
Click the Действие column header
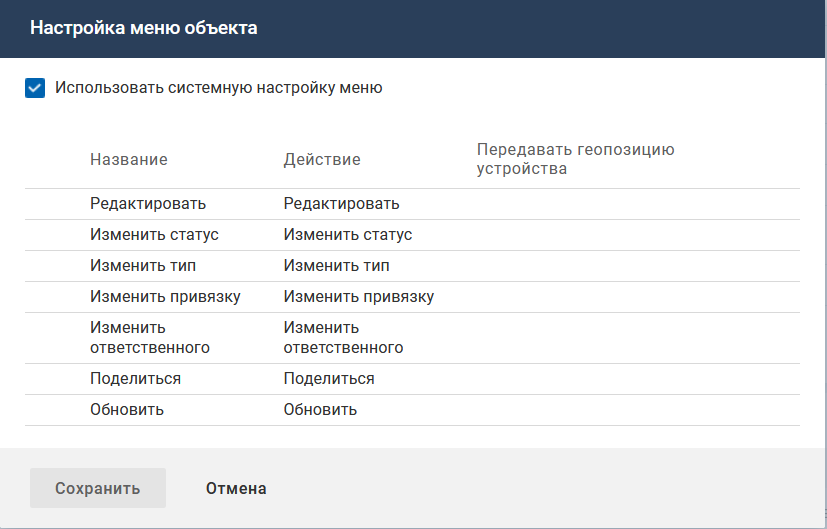pyautogui.click(x=322, y=160)
